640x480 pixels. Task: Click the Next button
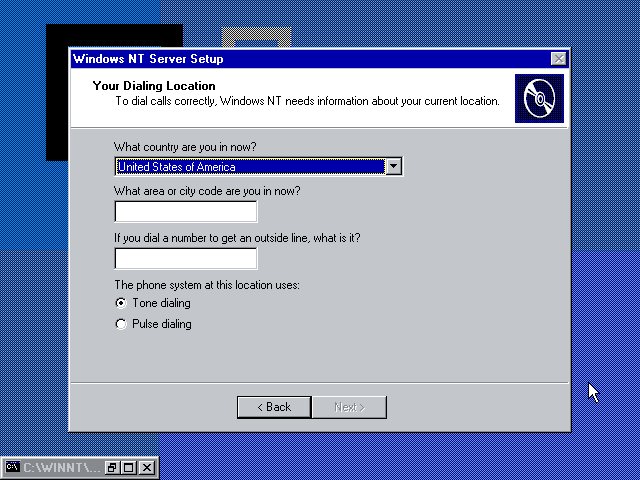(x=349, y=407)
